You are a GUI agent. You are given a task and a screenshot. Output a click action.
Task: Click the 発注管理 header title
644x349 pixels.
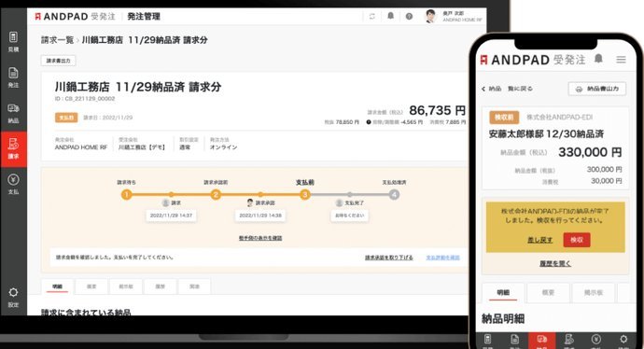144,17
